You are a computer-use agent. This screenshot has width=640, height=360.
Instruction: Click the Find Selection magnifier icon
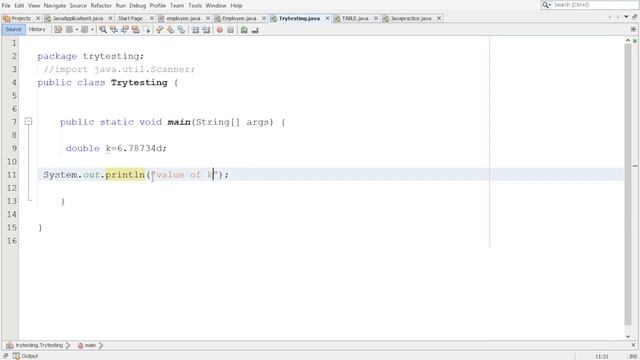[103, 30]
